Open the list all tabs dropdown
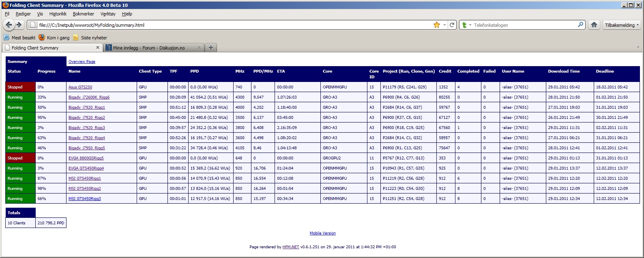Image resolution: width=644 pixels, height=258 pixels. point(638,47)
